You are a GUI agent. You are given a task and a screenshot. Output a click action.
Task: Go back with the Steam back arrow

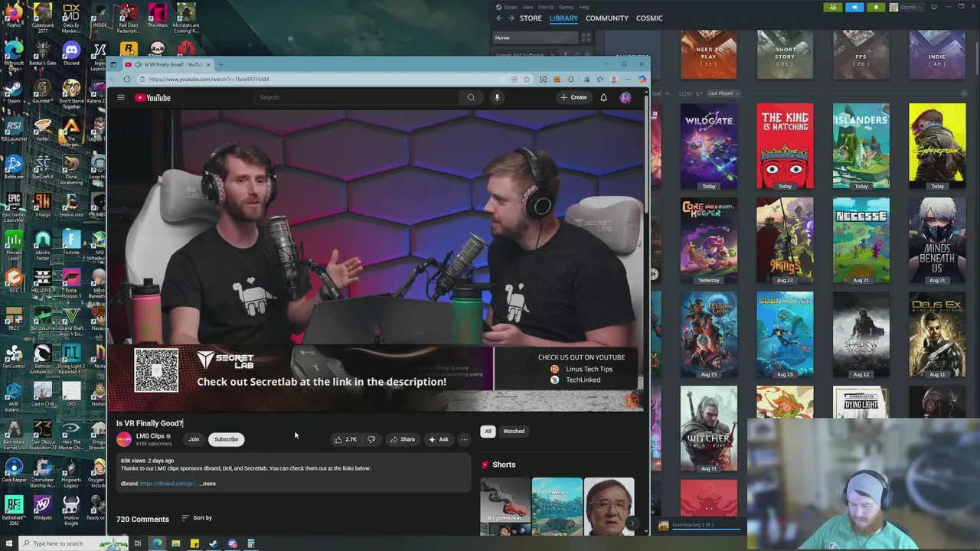click(x=499, y=18)
